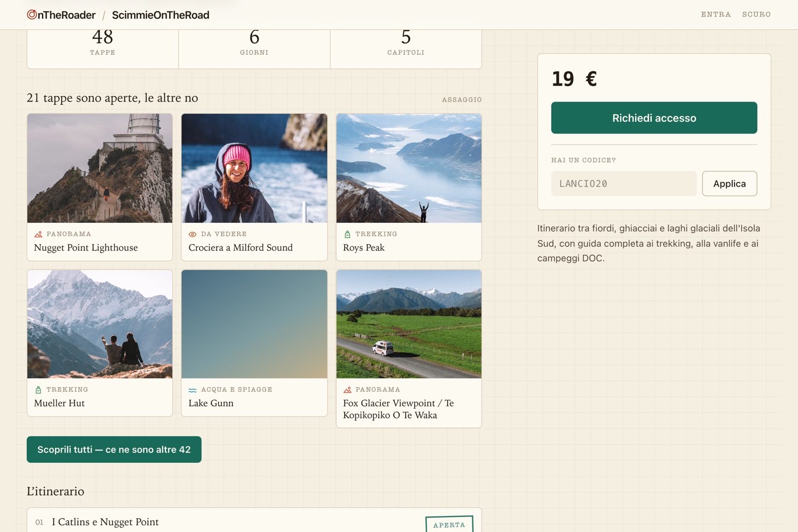Click the Nugget Point Lighthouse title
The width and height of the screenshot is (798, 532).
[86, 247]
